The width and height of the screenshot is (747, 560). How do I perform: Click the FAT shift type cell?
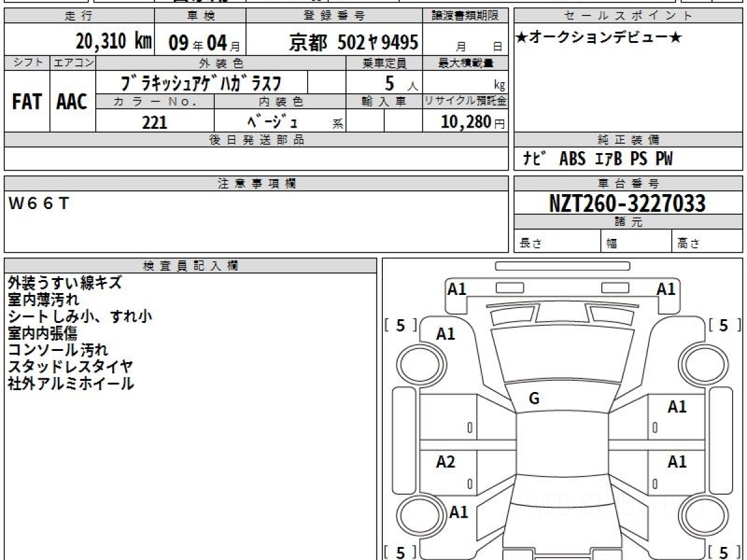[x=27, y=101]
